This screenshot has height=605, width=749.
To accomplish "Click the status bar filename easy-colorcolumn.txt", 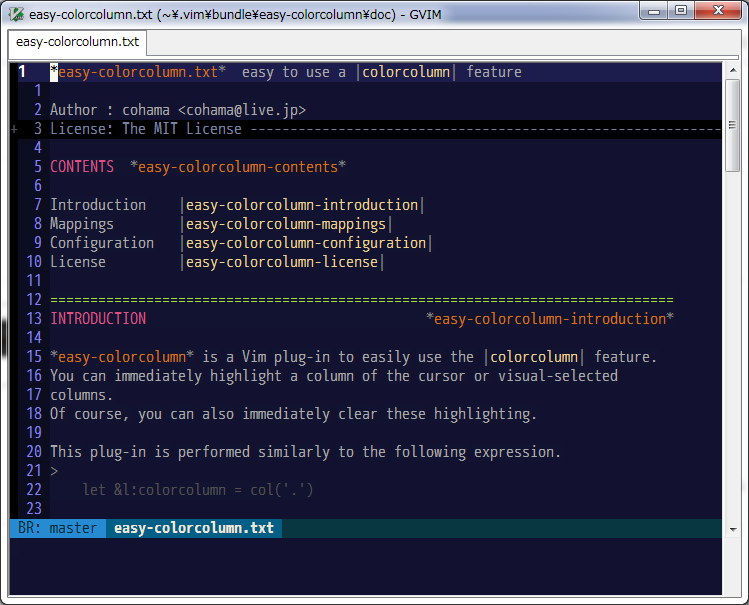I will point(194,528).
